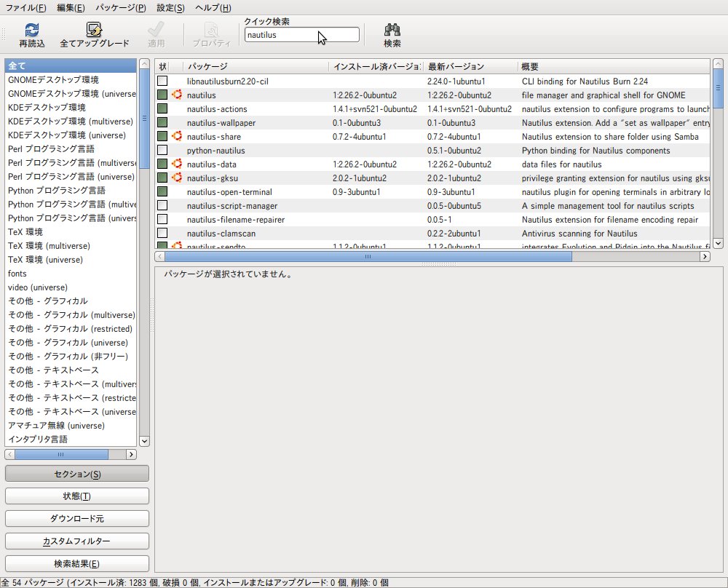
Task: Click the Ubuntu logo beside nautilus-gksu
Action: (x=177, y=178)
